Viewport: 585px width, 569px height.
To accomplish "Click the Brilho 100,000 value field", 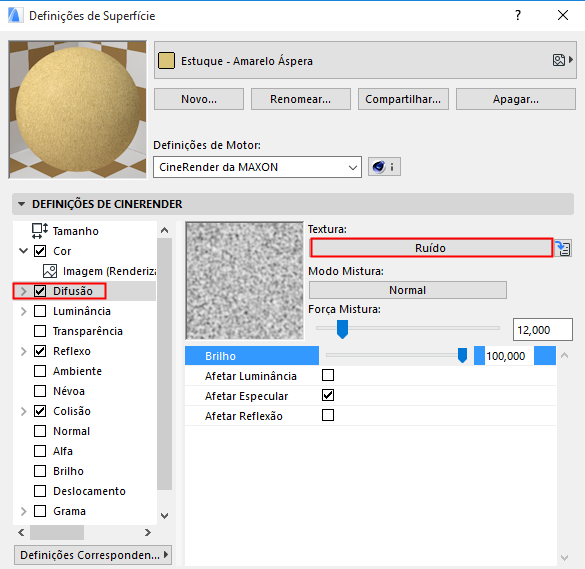I will coord(509,356).
